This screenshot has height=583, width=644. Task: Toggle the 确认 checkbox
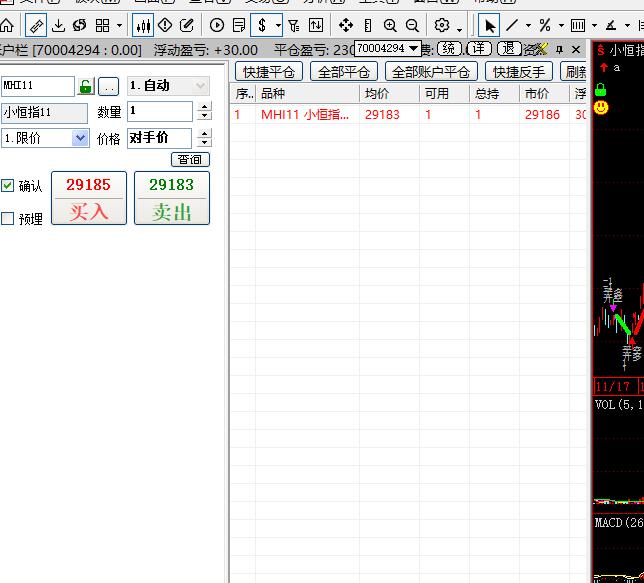7,186
